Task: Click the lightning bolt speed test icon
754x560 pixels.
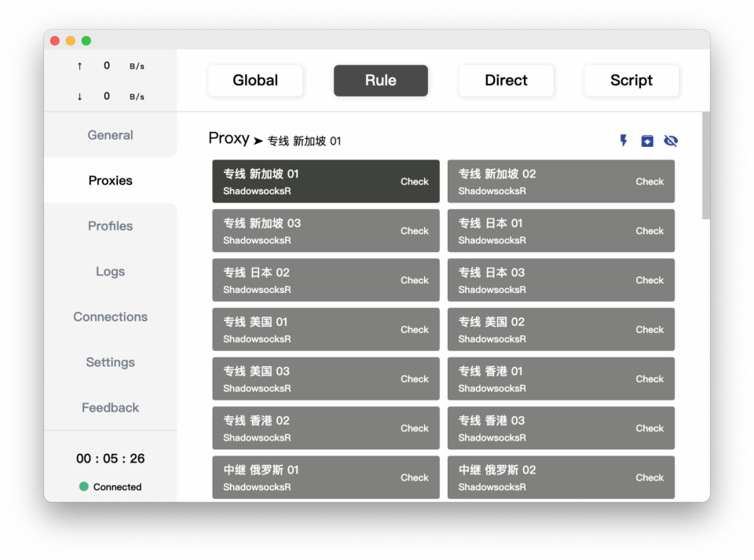Action: coord(624,141)
